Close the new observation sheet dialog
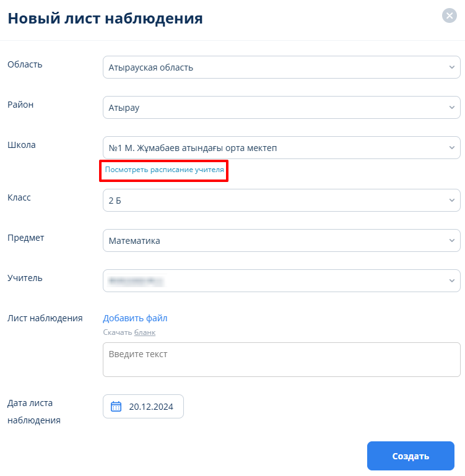 coord(450,16)
